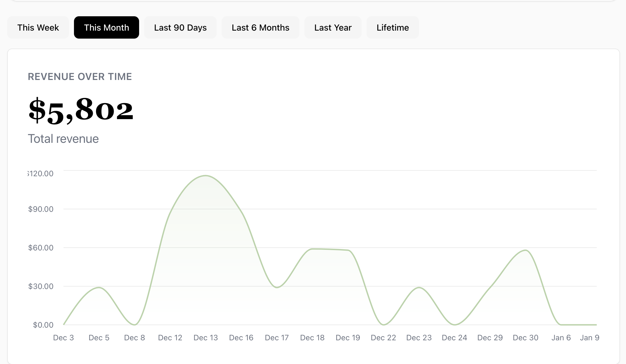Show Lifetime revenue range
Image resolution: width=626 pixels, height=364 pixels.
pyautogui.click(x=392, y=28)
